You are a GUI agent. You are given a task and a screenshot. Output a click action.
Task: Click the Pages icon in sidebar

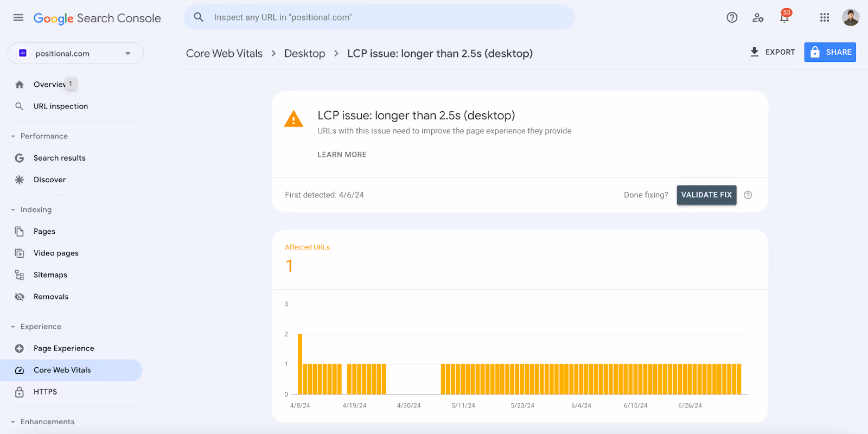[20, 232]
